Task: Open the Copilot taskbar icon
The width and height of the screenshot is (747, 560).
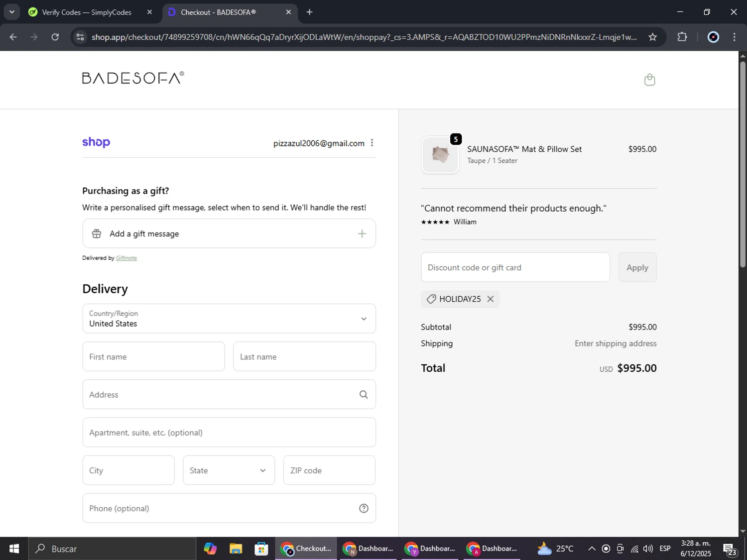Action: (210, 549)
